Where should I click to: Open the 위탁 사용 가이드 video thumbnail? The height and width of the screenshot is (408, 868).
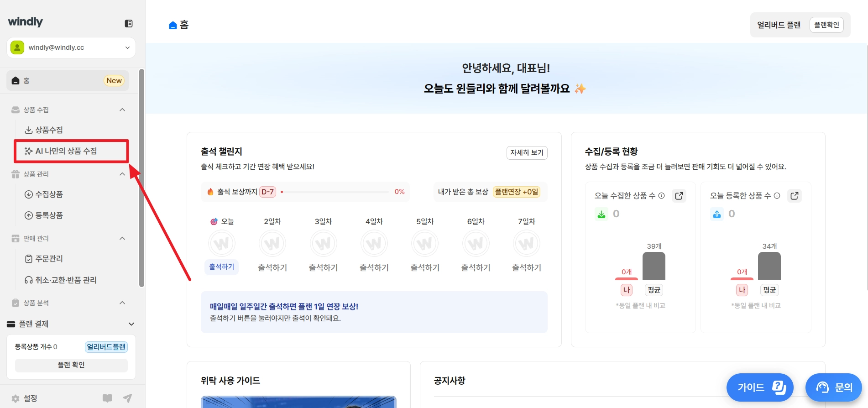tap(298, 402)
